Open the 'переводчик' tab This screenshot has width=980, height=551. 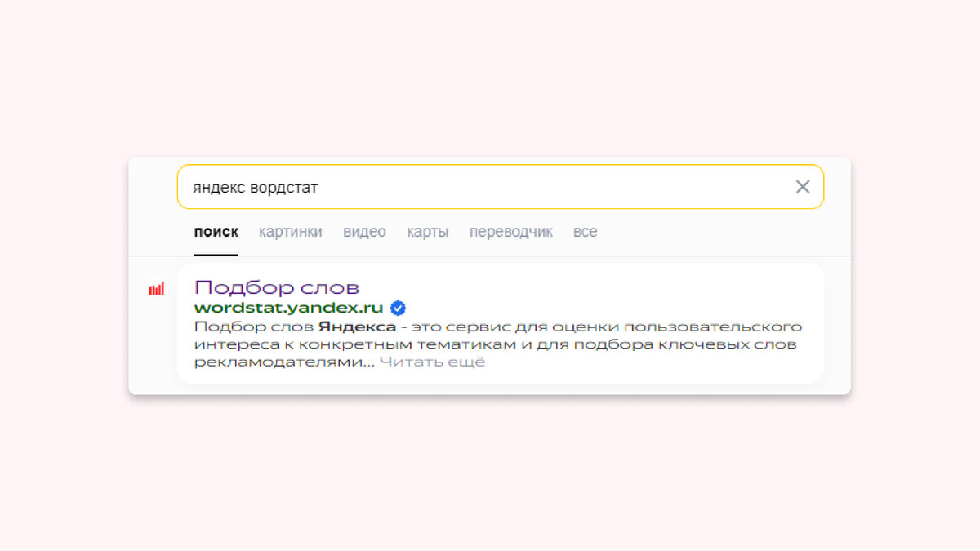(511, 232)
